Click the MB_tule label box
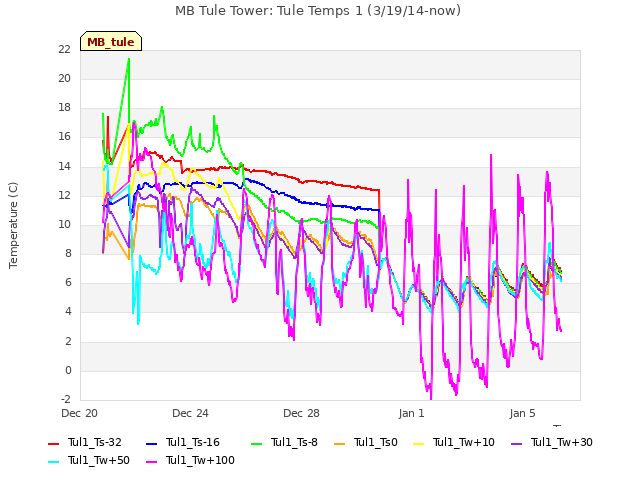640x480 pixels. 111,41
